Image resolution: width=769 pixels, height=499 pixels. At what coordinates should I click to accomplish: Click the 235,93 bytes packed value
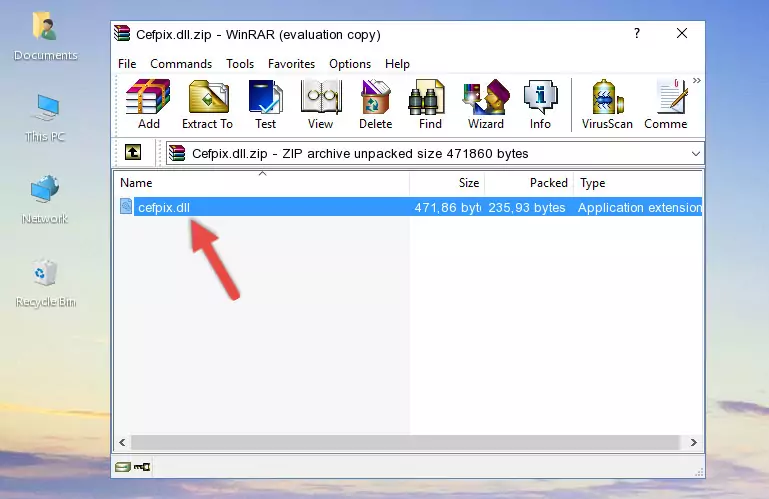point(526,207)
